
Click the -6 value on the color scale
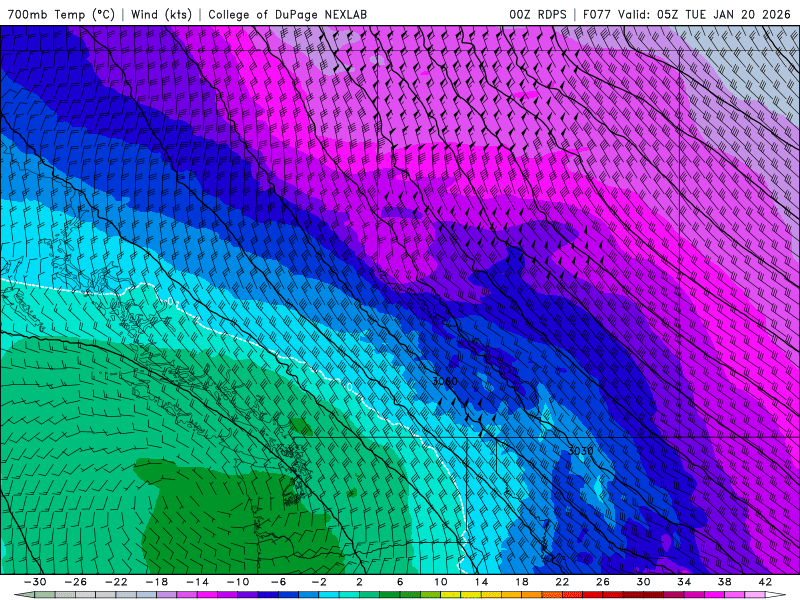279,582
